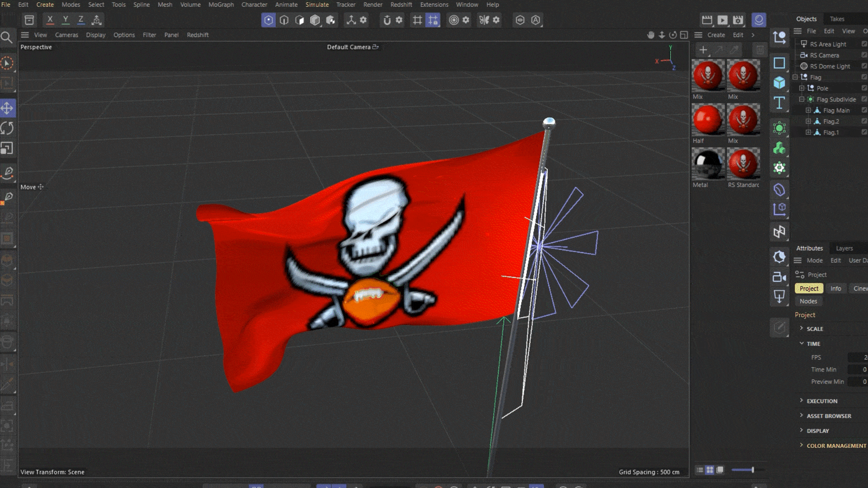
Task: Select the Project attribute button
Action: click(809, 288)
